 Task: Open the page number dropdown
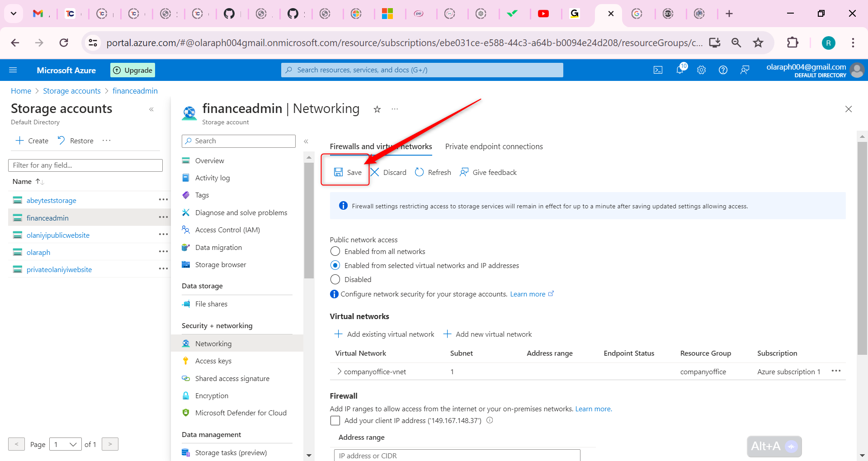[x=65, y=444]
